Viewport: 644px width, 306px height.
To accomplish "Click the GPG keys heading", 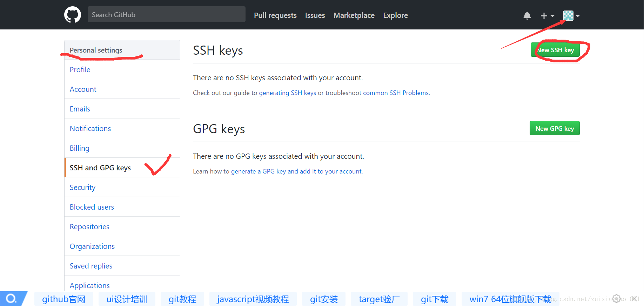I will point(219,129).
